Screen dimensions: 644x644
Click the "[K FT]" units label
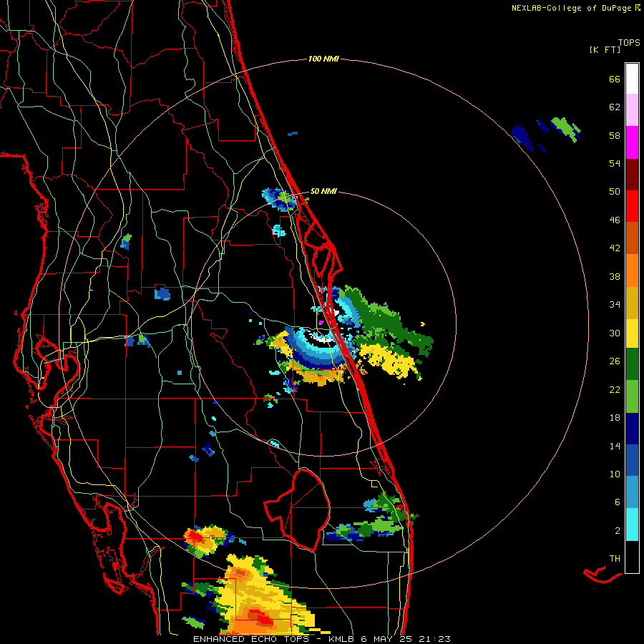pyautogui.click(x=605, y=49)
